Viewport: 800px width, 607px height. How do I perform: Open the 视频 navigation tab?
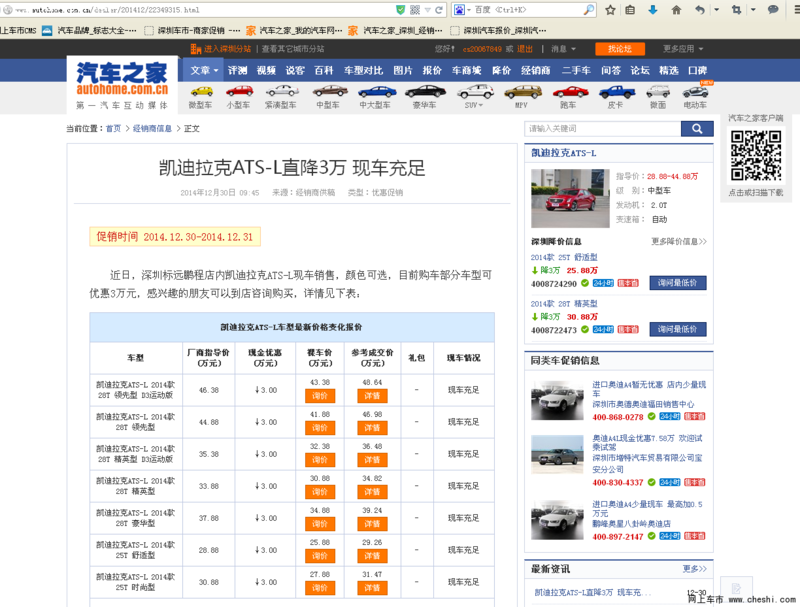(266, 70)
